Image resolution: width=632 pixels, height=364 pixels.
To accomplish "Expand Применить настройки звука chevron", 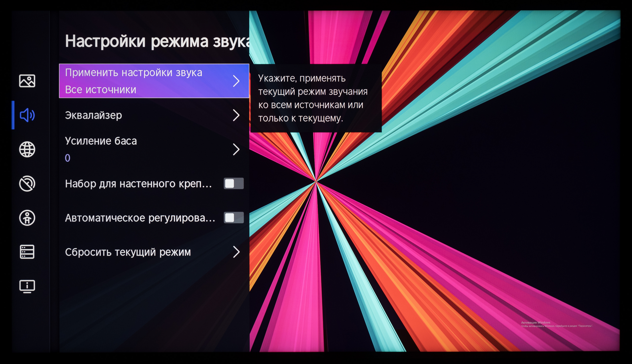I will (236, 81).
